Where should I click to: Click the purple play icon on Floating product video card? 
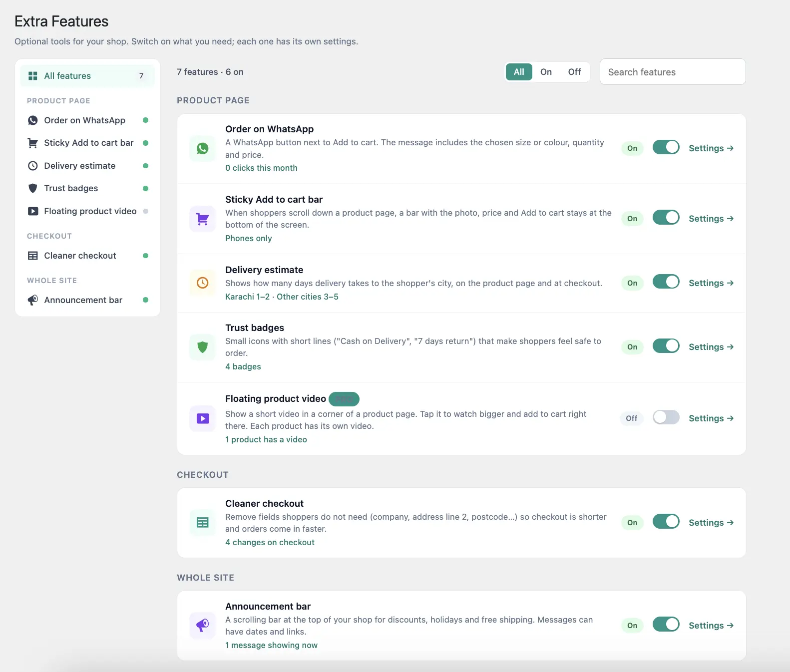point(203,418)
